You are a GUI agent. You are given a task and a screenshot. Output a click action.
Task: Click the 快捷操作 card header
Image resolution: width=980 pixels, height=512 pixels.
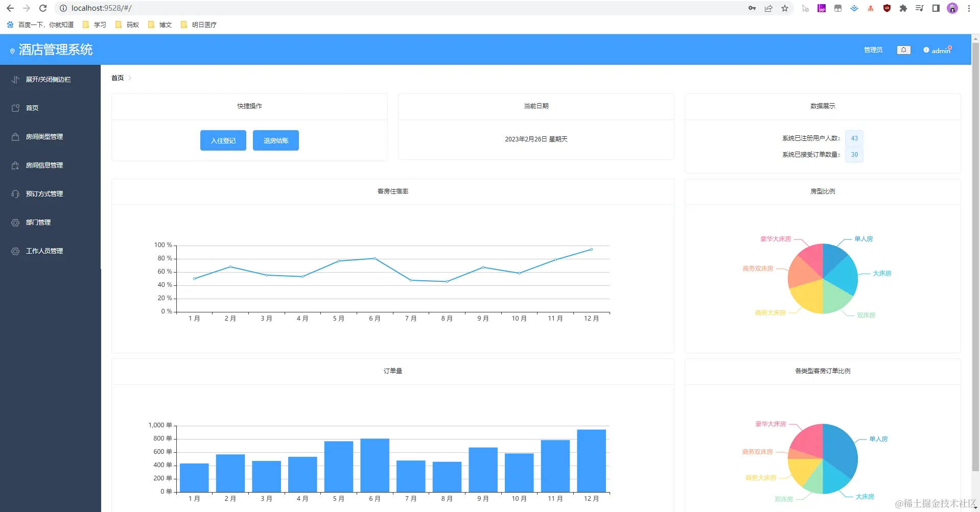point(249,106)
